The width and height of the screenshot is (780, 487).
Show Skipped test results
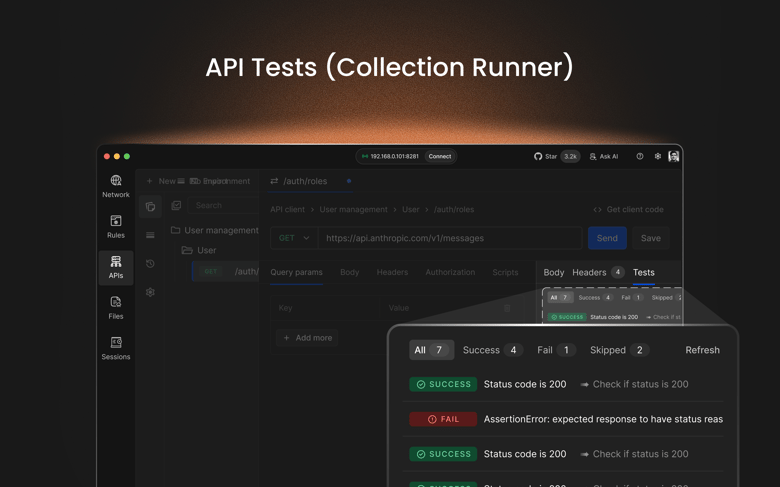tap(619, 350)
